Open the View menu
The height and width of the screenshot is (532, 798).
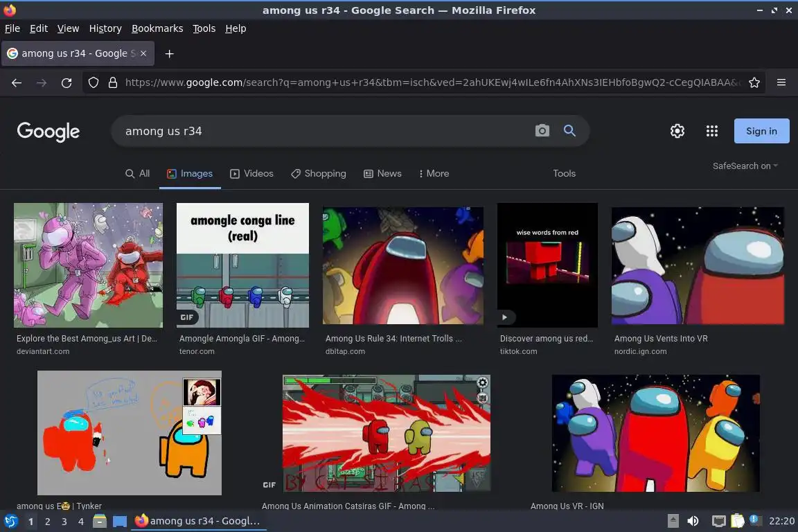point(68,28)
